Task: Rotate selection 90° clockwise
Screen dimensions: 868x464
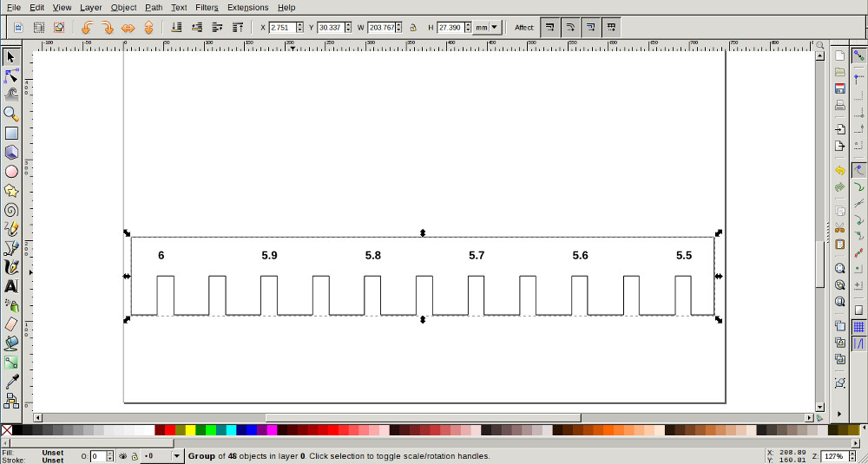Action: [x=107, y=27]
